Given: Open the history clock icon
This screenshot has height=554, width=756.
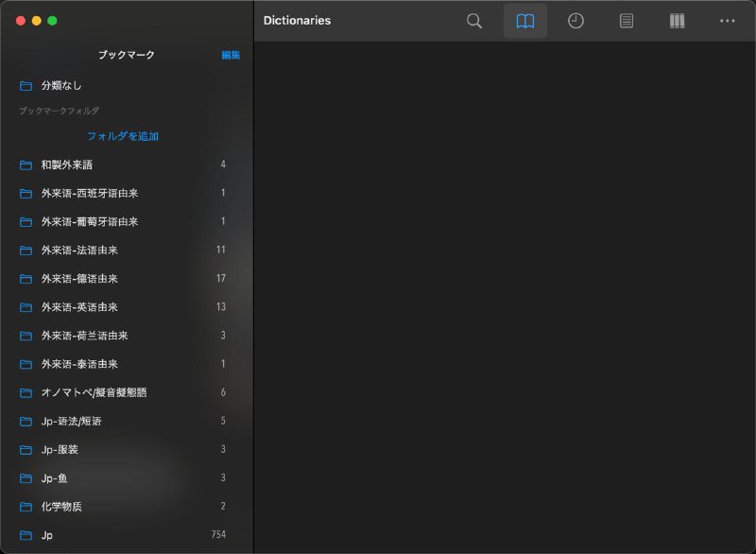Looking at the screenshot, I should coord(576,21).
